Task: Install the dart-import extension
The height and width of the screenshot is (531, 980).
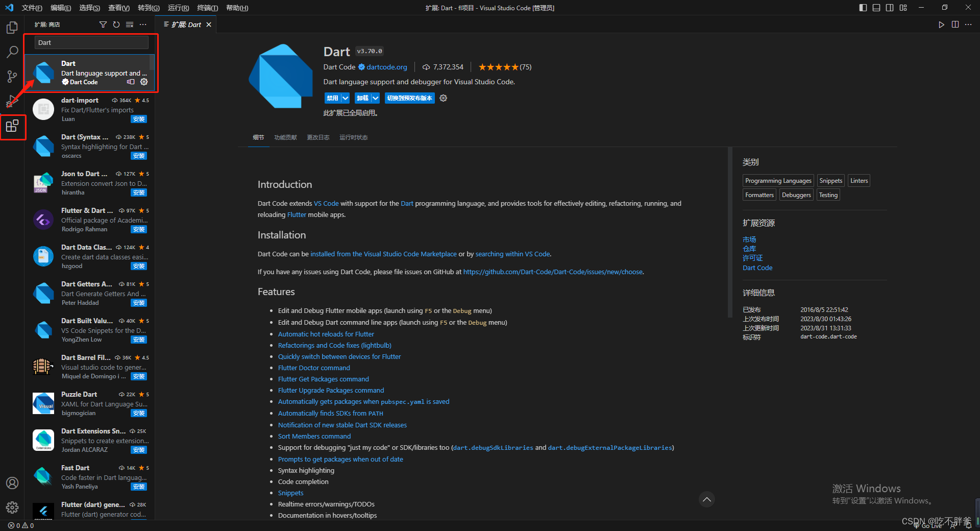Action: click(x=139, y=119)
